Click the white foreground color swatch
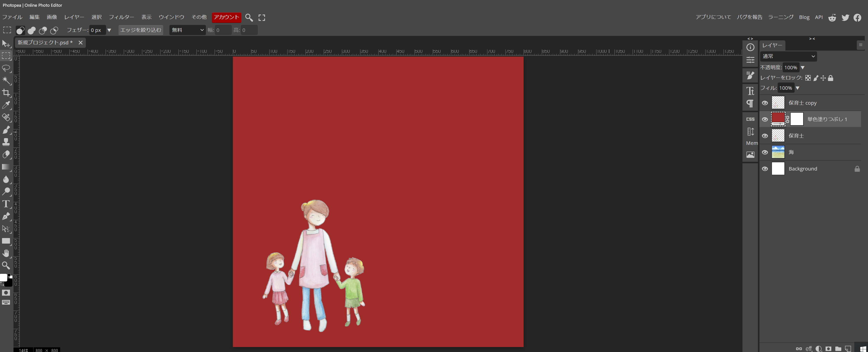868x352 pixels. coord(3,278)
